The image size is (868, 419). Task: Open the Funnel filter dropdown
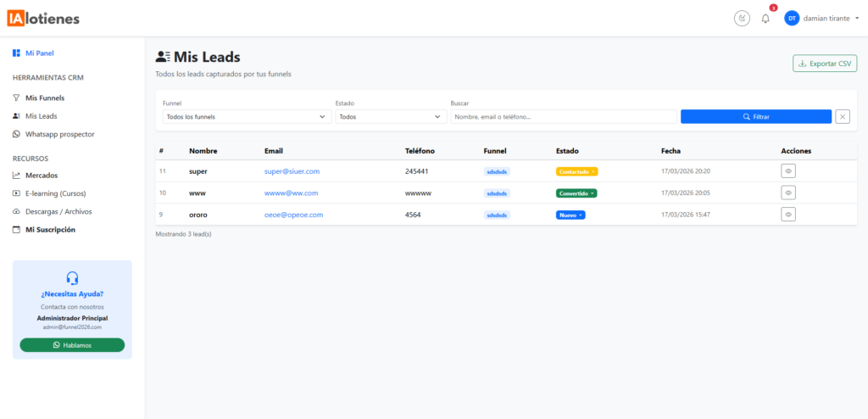click(x=247, y=117)
